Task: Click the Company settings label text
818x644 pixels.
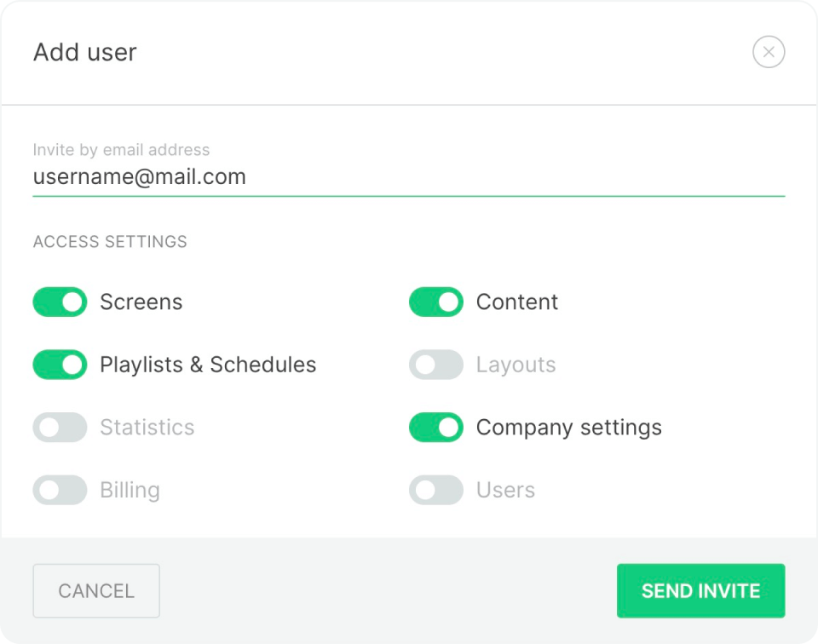Action: pos(568,428)
